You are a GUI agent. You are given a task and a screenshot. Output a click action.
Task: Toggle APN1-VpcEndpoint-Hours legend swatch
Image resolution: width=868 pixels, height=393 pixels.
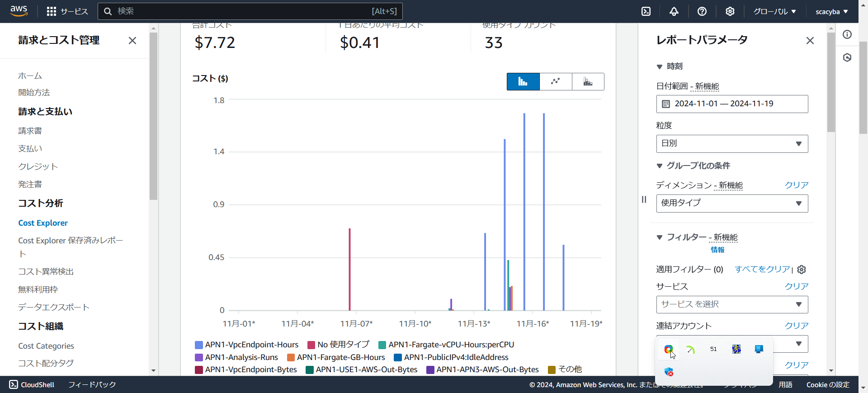coord(199,345)
